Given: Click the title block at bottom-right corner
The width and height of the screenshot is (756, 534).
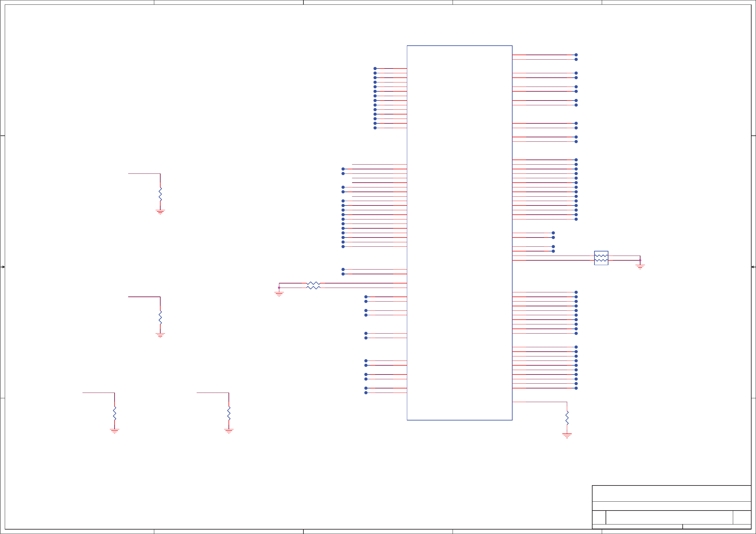Looking at the screenshot, I should point(671,507).
